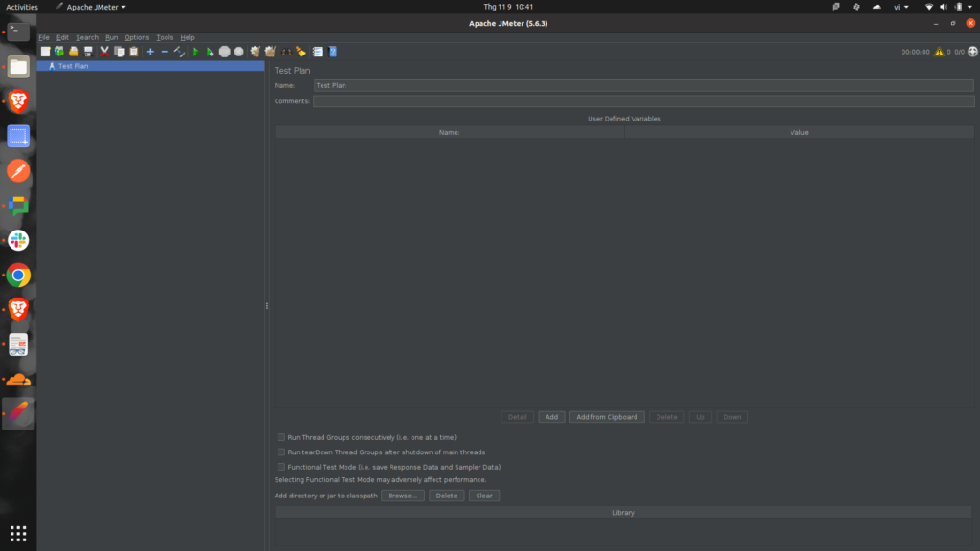
Task: Click the Save floppy disk toolbar icon
Action: point(88,52)
